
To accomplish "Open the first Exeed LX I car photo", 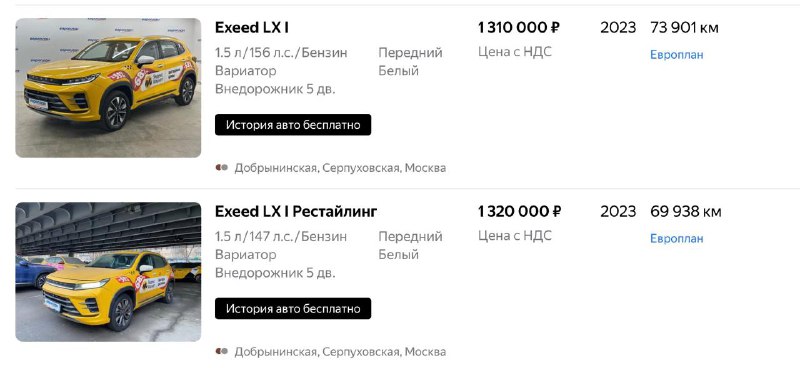I will point(108,88).
